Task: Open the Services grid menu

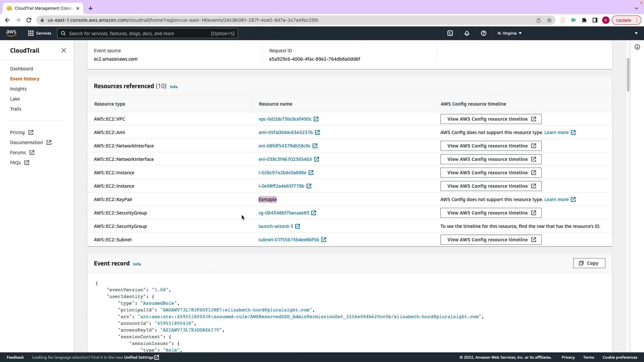Action: click(x=40, y=33)
